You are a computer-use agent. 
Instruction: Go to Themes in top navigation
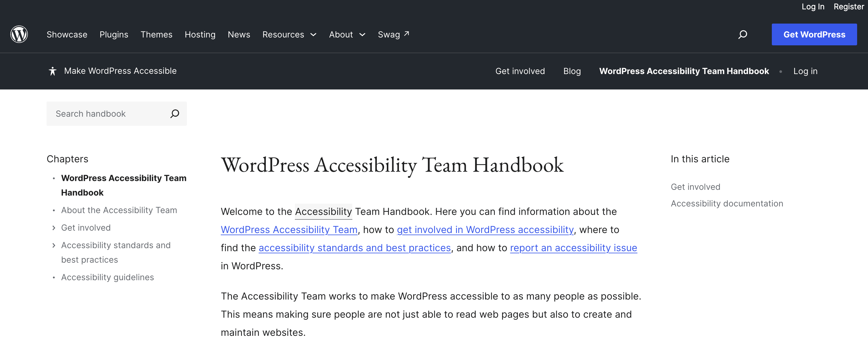coord(156,34)
